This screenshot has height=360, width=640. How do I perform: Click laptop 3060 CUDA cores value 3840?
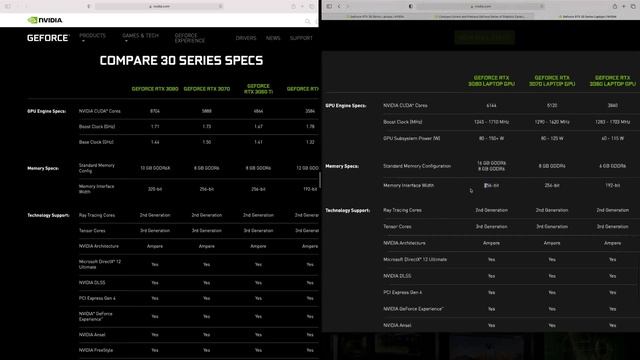pos(612,105)
